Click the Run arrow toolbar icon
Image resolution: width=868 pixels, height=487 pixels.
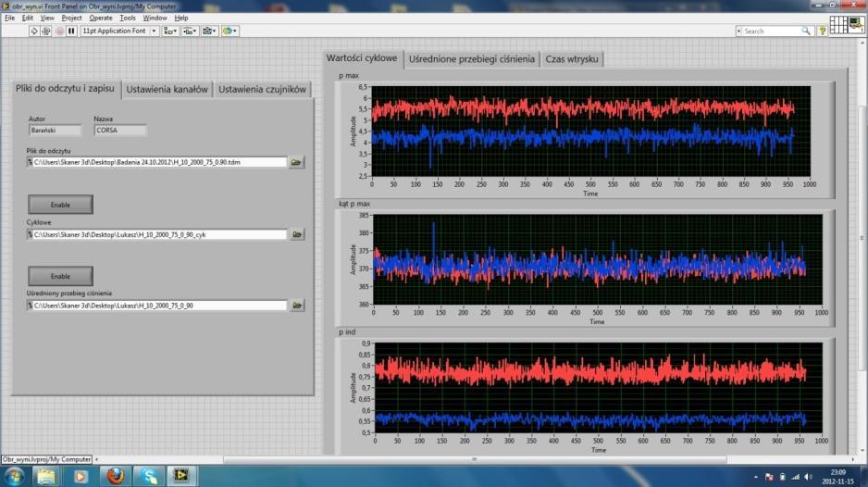33,31
